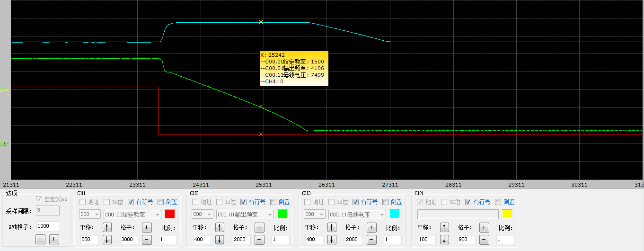Click the CH2 green color swatch
The height and width of the screenshot is (251, 644).
coord(282,215)
